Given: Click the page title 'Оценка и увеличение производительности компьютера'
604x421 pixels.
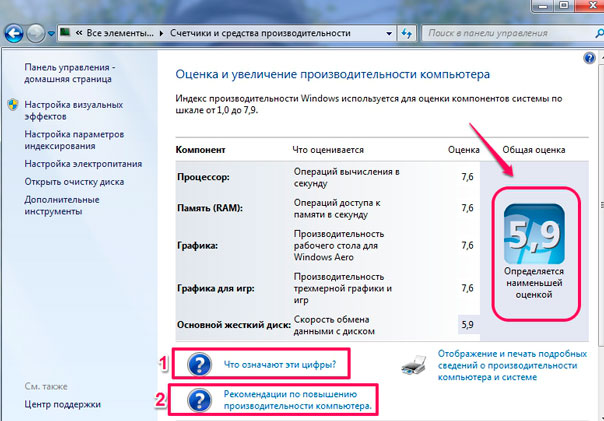Looking at the screenshot, I should [x=333, y=74].
